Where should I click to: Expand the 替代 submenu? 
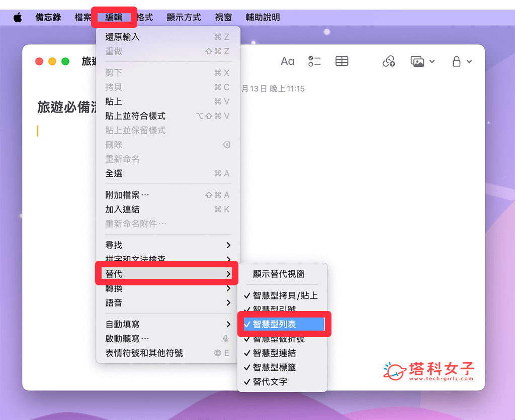(166, 274)
